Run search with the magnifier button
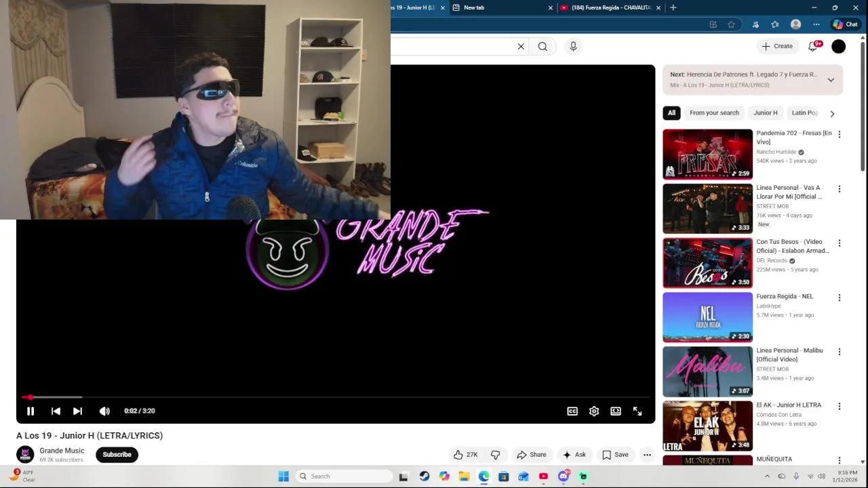 pos(542,46)
